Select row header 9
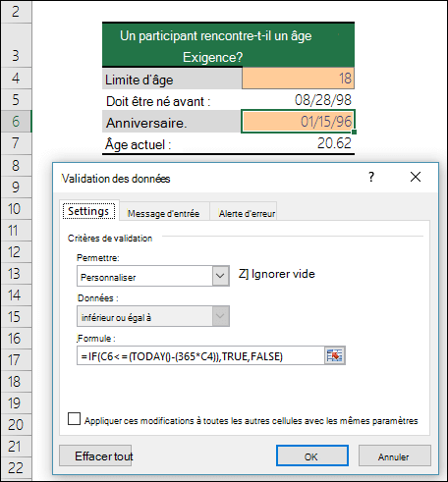This screenshot has height=482, width=448. [16, 187]
